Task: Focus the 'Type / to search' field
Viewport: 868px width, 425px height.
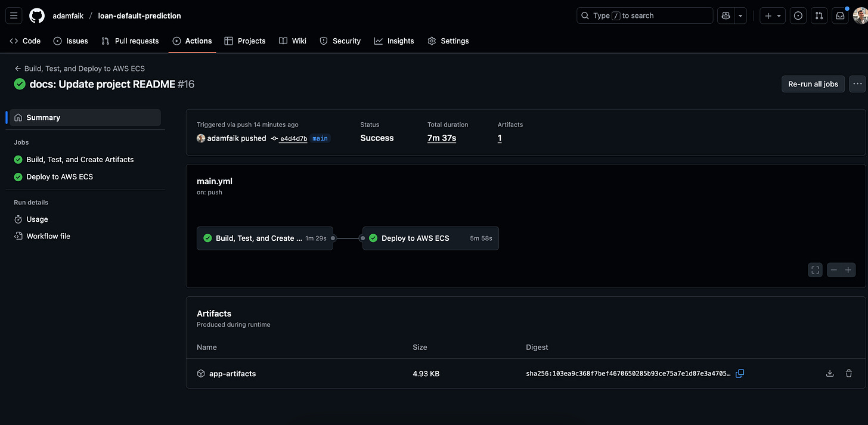Action: [644, 15]
